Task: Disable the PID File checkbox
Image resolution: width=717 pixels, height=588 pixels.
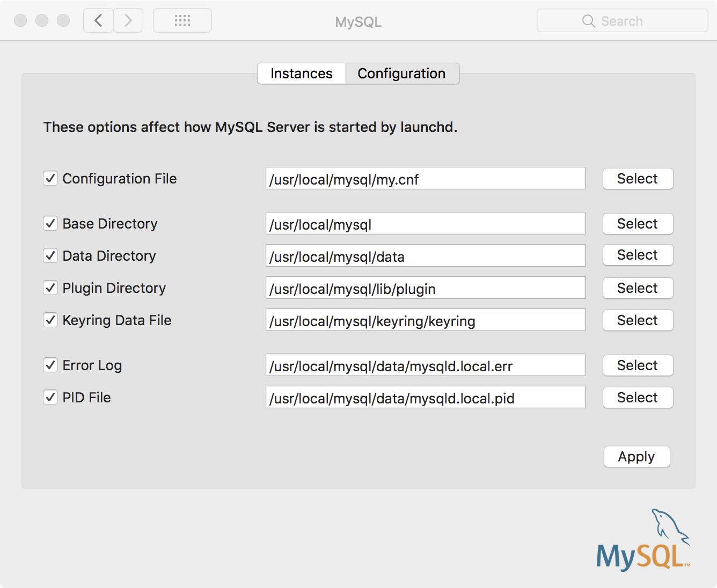Action: click(50, 397)
